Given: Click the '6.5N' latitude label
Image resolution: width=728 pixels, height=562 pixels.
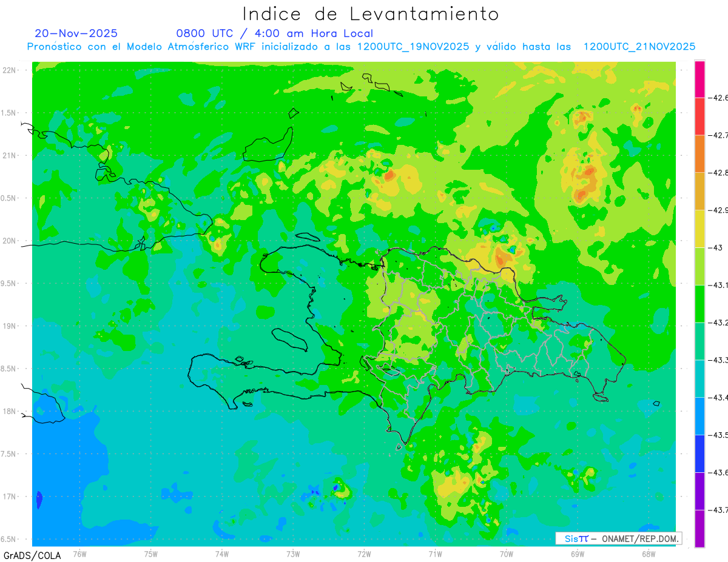Looking at the screenshot, I should (x=8, y=539).
